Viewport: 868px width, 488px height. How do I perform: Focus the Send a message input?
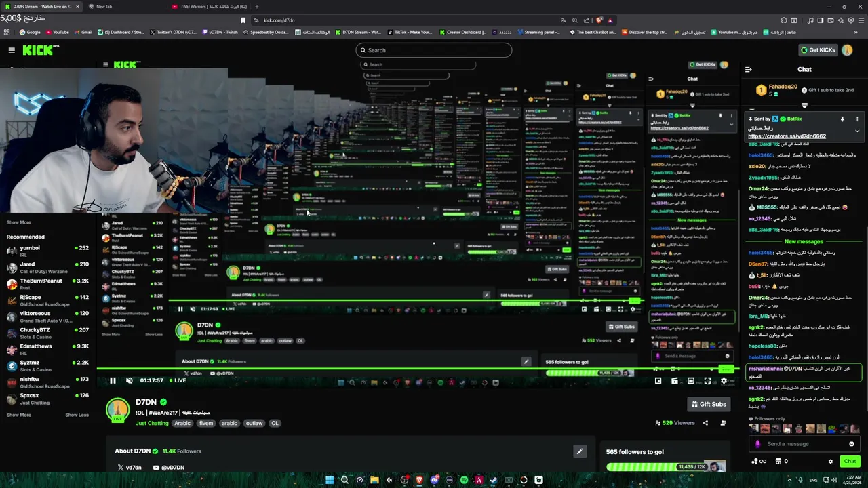804,444
